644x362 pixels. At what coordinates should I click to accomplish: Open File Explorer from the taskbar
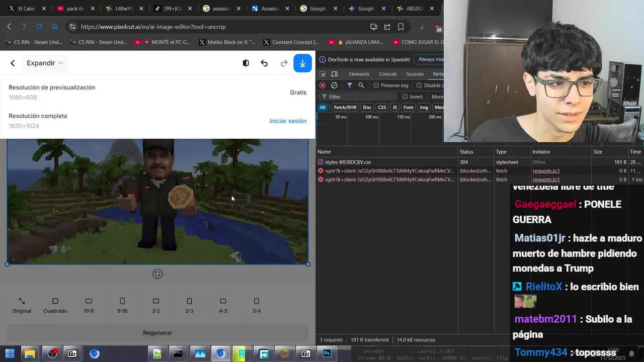click(30, 353)
